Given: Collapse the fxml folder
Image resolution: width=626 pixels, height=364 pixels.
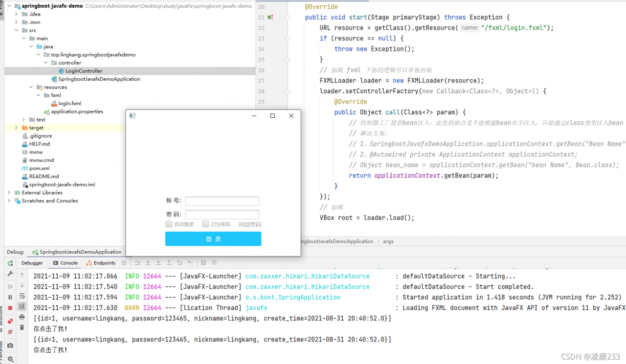Looking at the screenshot, I should tap(39, 95).
